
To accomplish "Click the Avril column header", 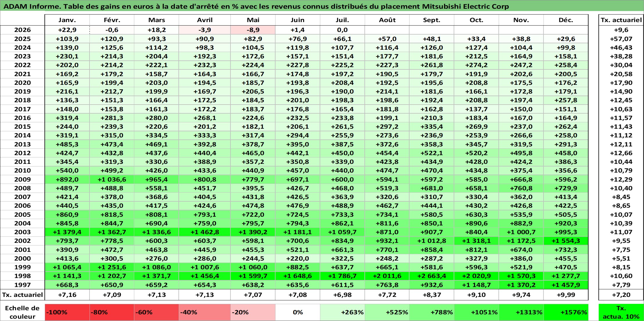I will point(205,20).
